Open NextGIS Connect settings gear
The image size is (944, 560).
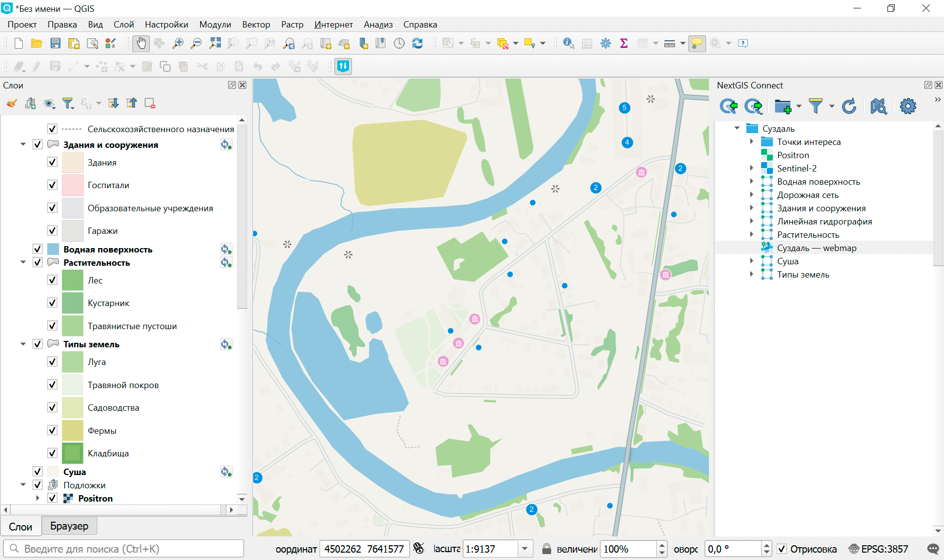pyautogui.click(x=908, y=106)
